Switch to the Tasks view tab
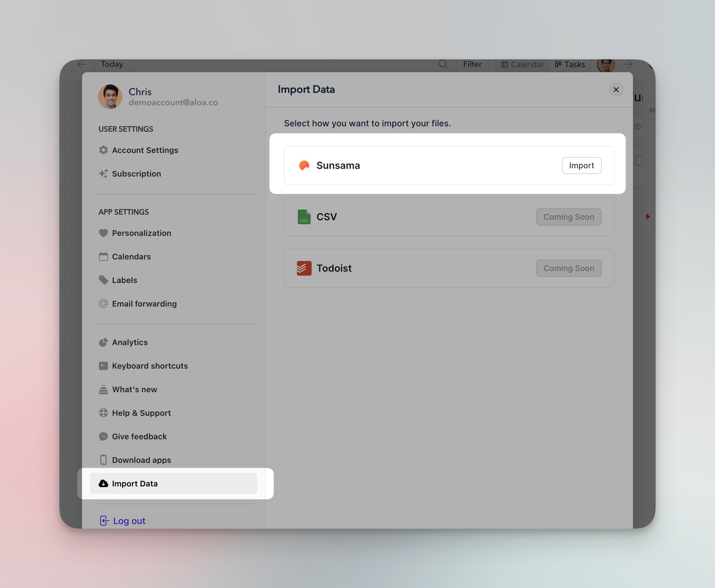The width and height of the screenshot is (715, 588). click(x=570, y=64)
